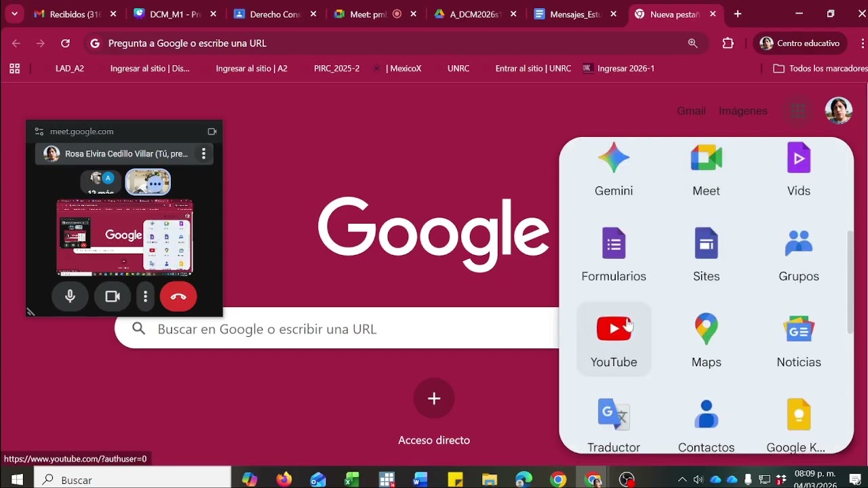This screenshot has width=868, height=488.
Task: Open Excel from the taskbar
Action: tap(351, 479)
